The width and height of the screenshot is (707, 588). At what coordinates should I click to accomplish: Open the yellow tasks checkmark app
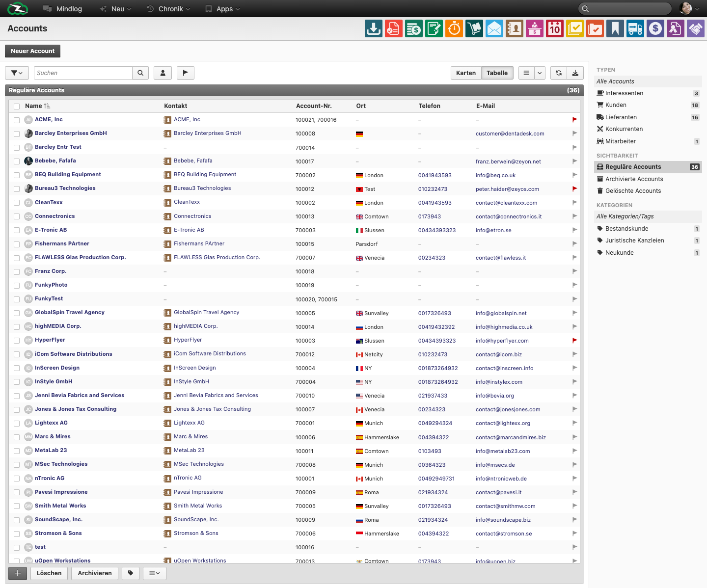pyautogui.click(x=575, y=28)
